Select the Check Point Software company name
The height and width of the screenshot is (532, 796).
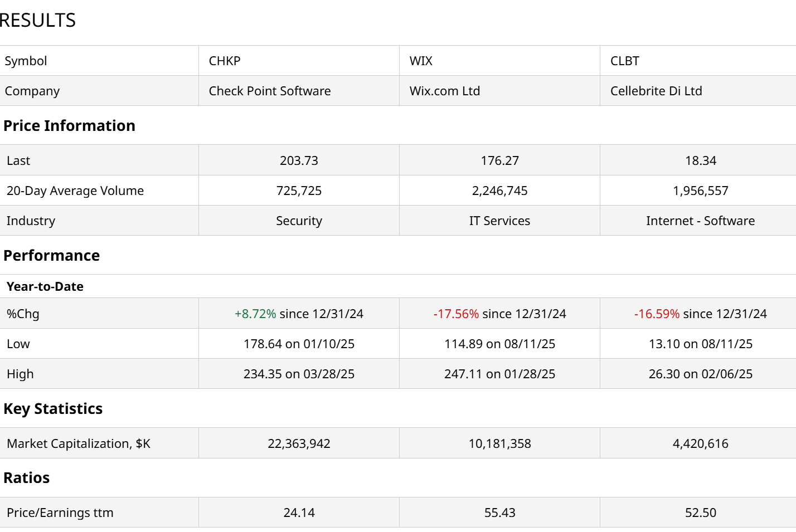(270, 91)
